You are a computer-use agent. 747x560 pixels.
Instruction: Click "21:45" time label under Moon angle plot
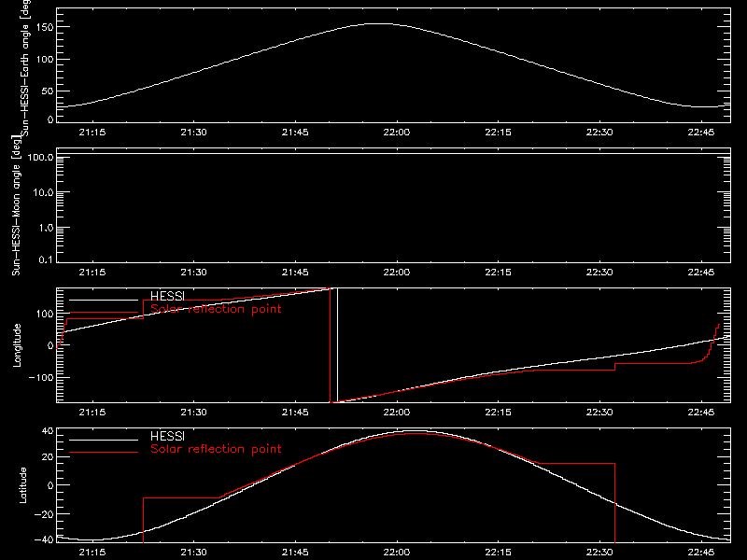coord(295,273)
